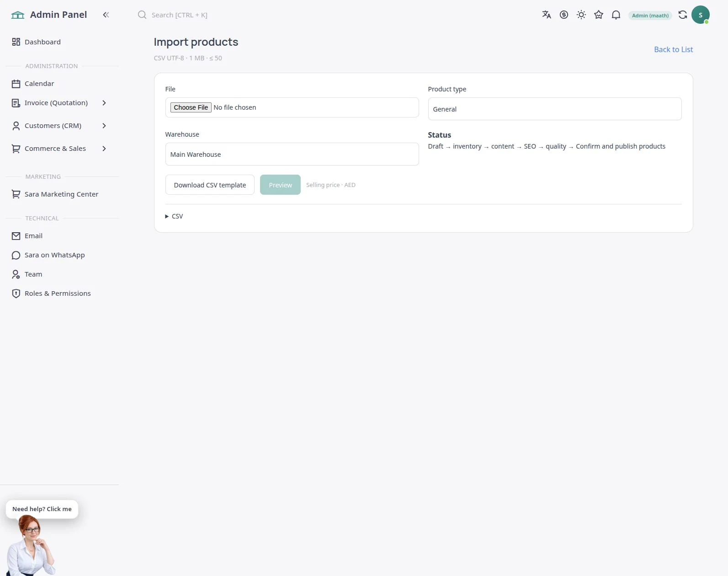Open the Team menu label
Image resolution: width=728 pixels, height=576 pixels.
(x=33, y=274)
